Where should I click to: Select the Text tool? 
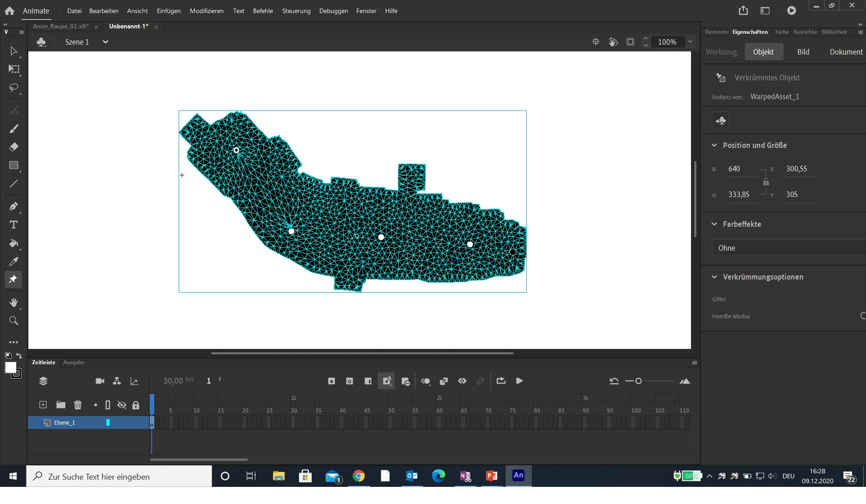[x=14, y=225]
